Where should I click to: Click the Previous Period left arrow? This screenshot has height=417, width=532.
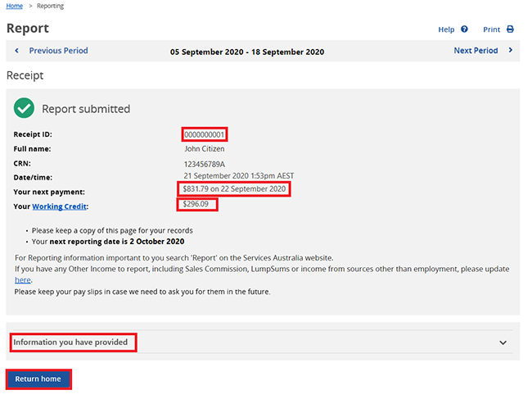pyautogui.click(x=17, y=51)
